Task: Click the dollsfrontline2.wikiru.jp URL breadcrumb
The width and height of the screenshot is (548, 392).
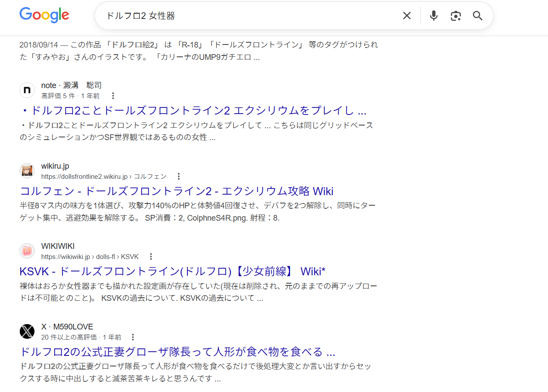Action: pyautogui.click(x=104, y=177)
